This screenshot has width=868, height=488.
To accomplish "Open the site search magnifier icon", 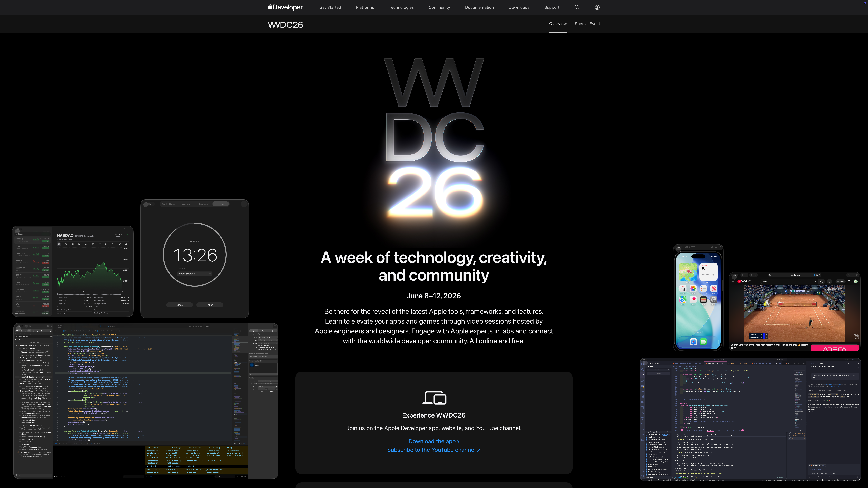I will point(577,7).
